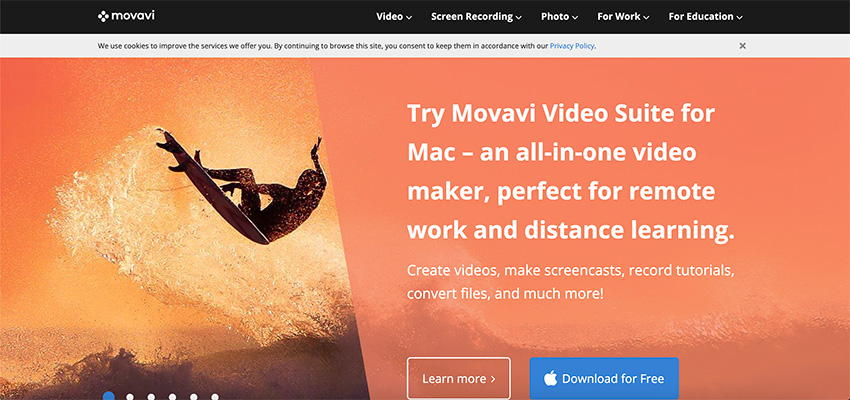850x400 pixels.
Task: Expand the Screen Recording menu
Action: click(476, 17)
